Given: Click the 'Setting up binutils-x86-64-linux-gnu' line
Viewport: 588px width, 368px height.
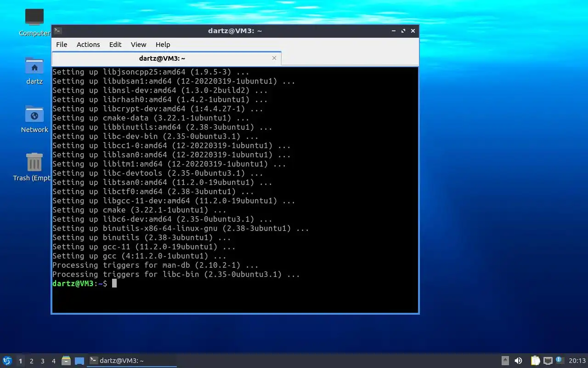Looking at the screenshot, I should point(181,228).
